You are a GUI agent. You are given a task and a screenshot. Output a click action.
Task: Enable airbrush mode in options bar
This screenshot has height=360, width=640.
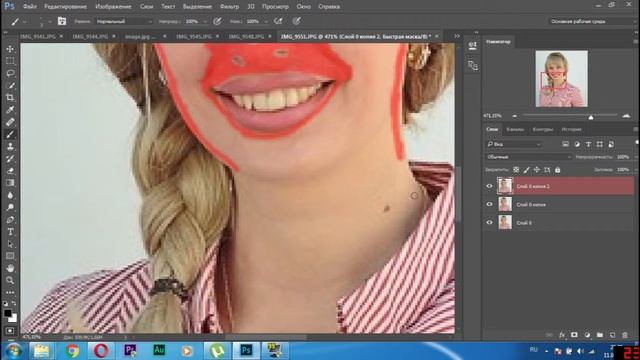pyautogui.click(x=278, y=21)
